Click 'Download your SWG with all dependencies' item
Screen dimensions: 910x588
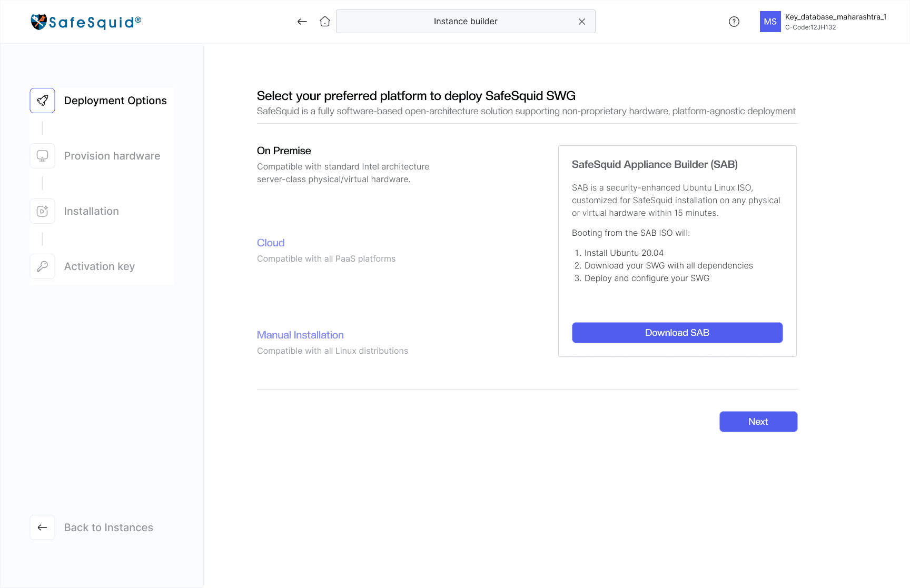click(669, 265)
